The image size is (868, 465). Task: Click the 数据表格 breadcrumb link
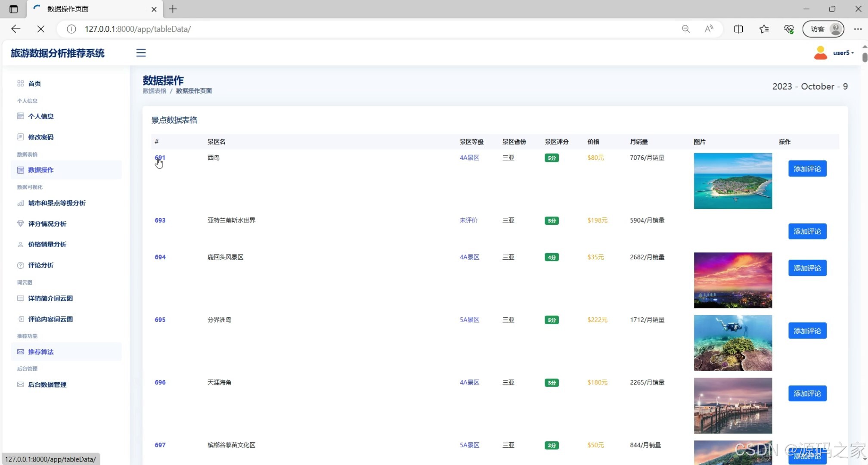coord(155,91)
